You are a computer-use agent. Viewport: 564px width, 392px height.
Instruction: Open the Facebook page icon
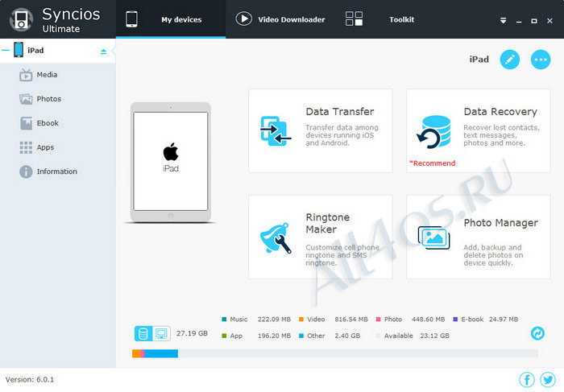(527, 379)
